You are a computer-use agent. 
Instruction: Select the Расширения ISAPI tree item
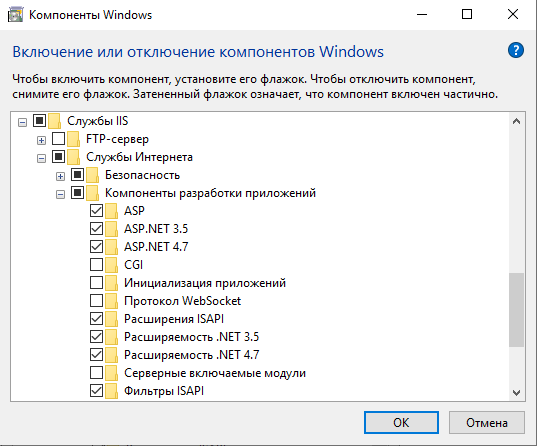click(x=174, y=319)
